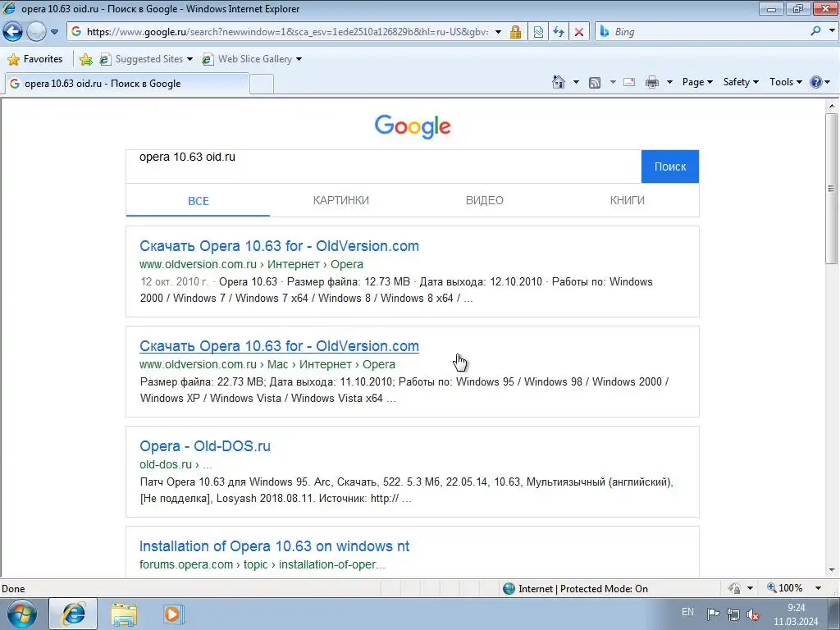Click the RSS feeds icon
Viewport: 840px width, 630px height.
point(595,83)
